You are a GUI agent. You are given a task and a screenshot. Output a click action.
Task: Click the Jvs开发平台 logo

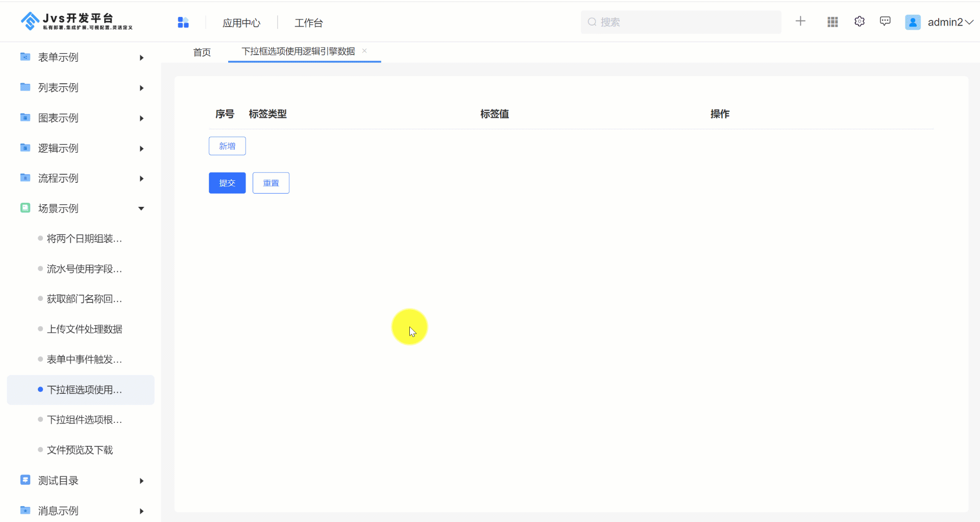[77, 21]
